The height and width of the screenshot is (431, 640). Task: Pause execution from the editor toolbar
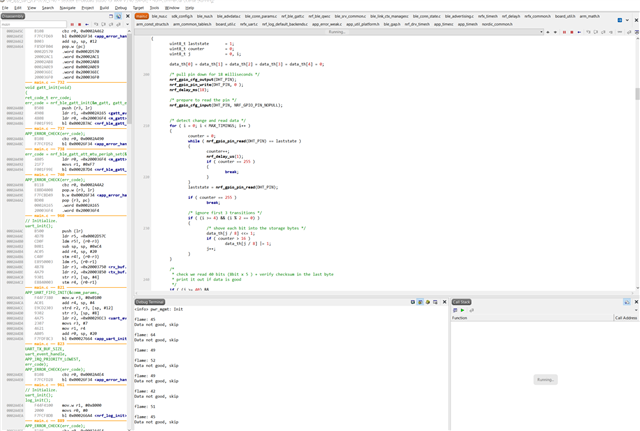564,32
